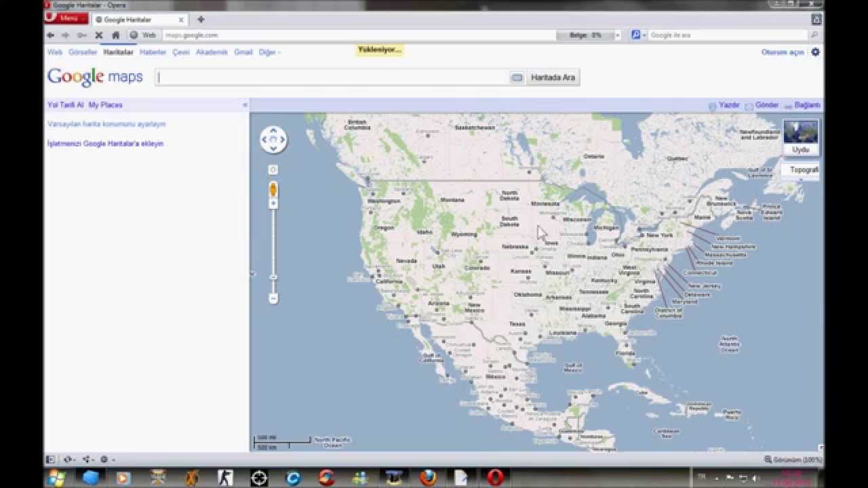Click the Texas label on the map
The height and width of the screenshot is (488, 868).
517,324
